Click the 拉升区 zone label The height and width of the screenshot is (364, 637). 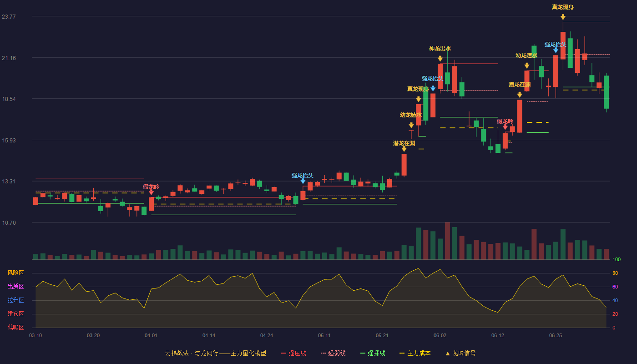(x=15, y=300)
